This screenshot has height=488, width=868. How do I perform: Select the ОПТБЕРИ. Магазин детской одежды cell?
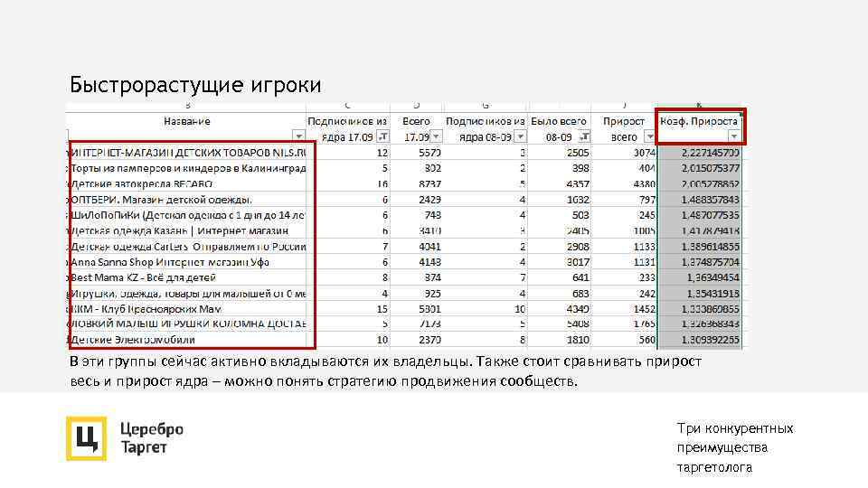coord(187,200)
